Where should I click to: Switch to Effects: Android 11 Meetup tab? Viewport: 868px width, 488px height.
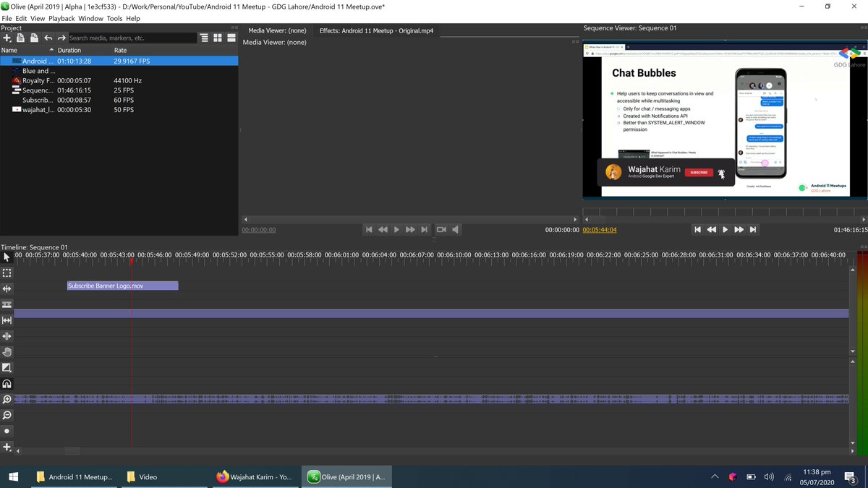[376, 31]
